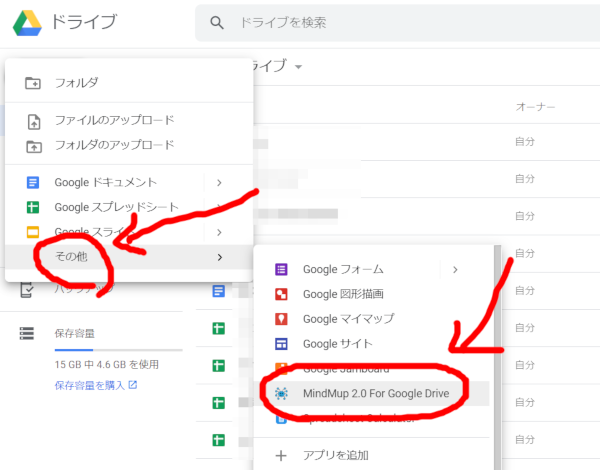Type in the Drive search field
Screen dimensions: 600x470
point(397,23)
